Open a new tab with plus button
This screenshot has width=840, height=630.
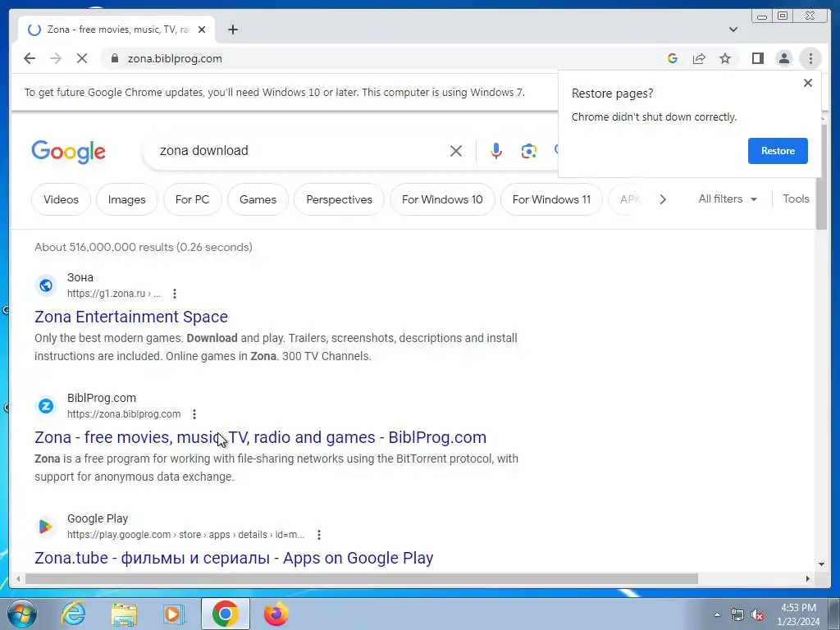tap(232, 30)
